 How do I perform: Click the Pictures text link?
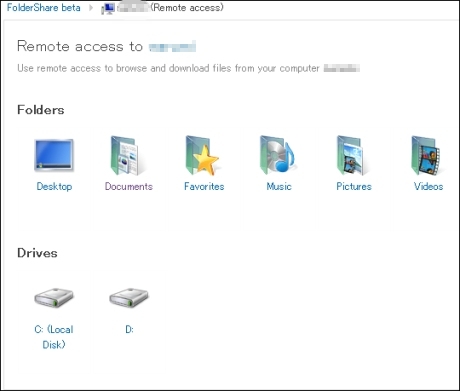pyautogui.click(x=354, y=186)
